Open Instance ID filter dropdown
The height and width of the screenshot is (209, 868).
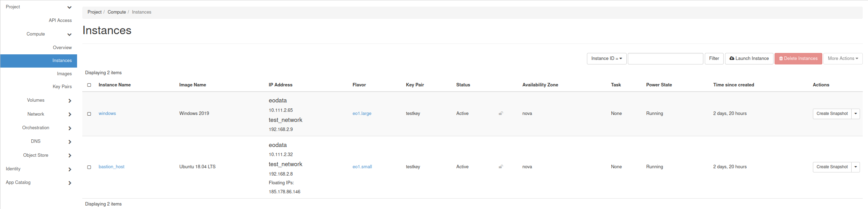606,59
